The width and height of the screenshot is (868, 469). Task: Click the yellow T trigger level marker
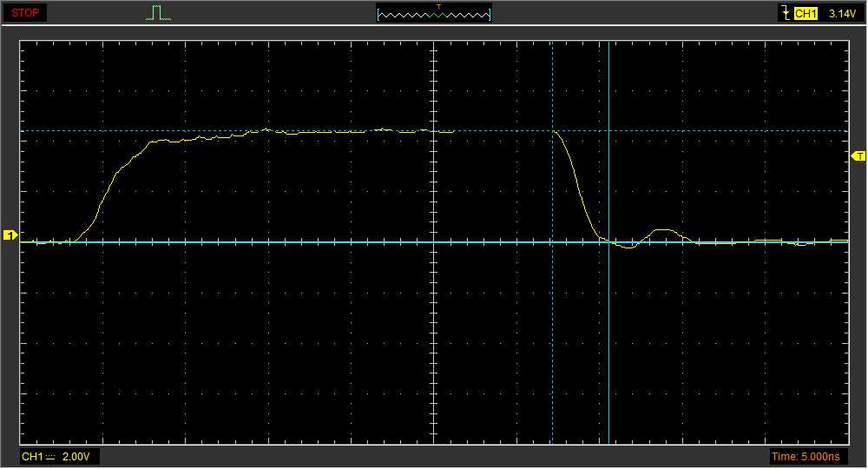859,156
